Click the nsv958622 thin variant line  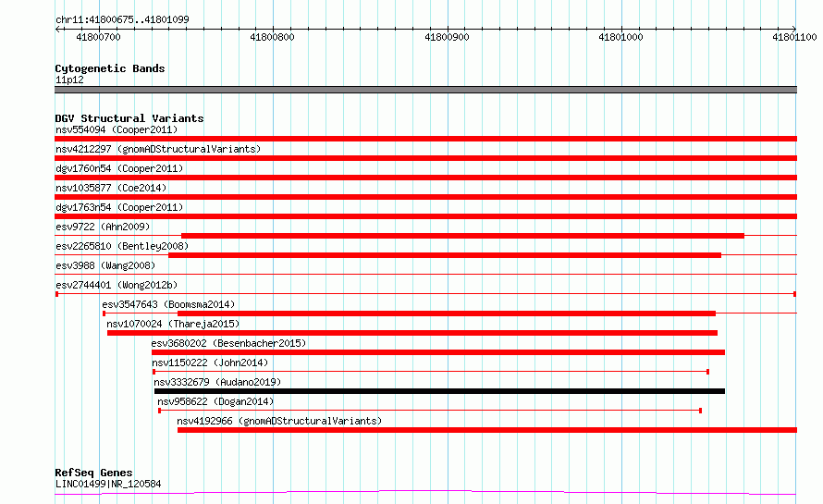(430, 411)
